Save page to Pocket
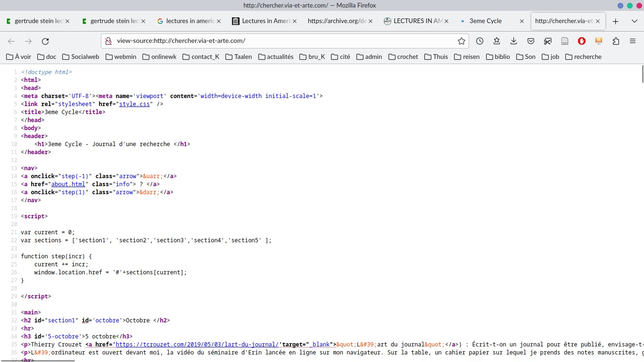The image size is (644, 362). click(x=530, y=41)
